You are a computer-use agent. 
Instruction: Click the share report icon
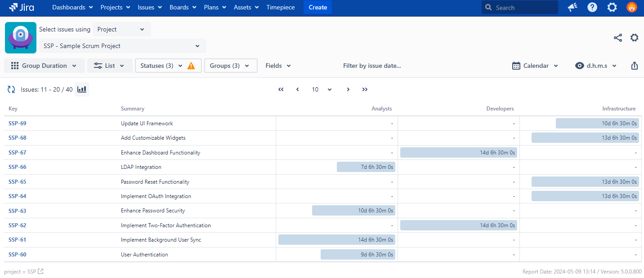coord(618,38)
